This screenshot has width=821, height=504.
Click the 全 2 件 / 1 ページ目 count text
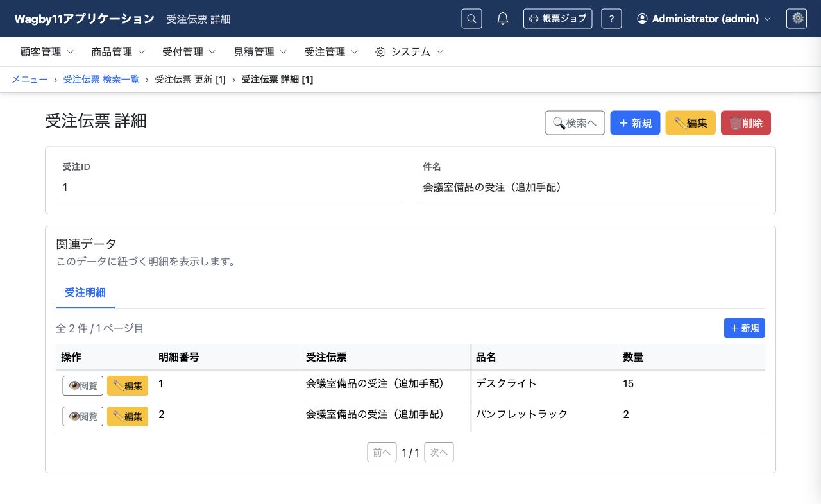click(x=100, y=328)
